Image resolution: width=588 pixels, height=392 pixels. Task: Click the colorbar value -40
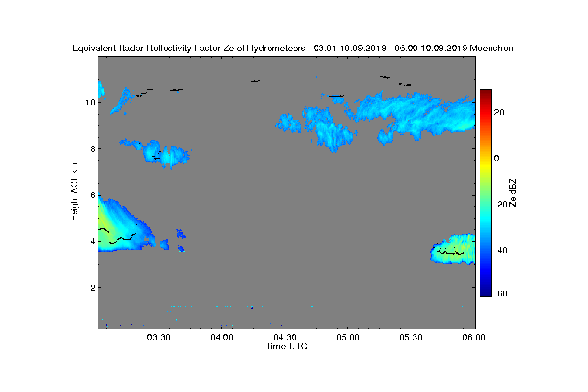tap(500, 250)
